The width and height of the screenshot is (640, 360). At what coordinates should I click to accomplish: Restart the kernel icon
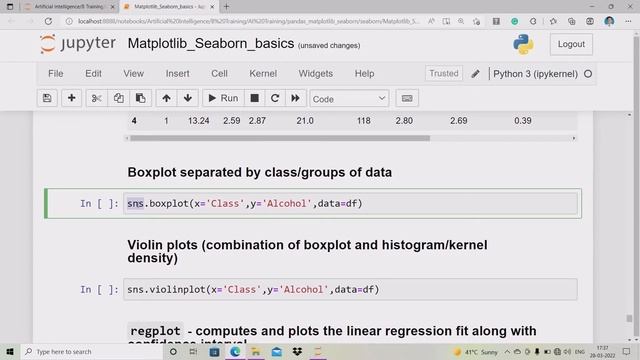click(x=275, y=98)
